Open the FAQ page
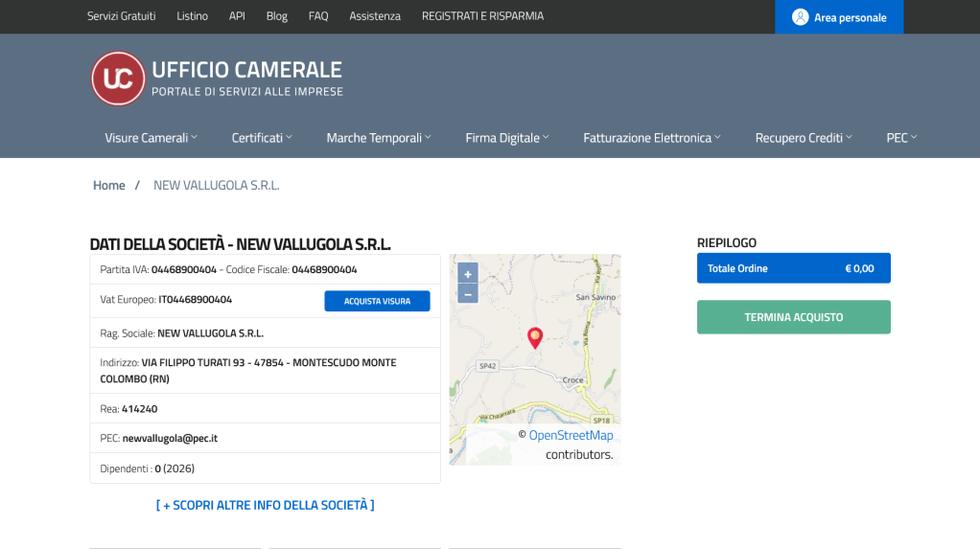 (318, 16)
